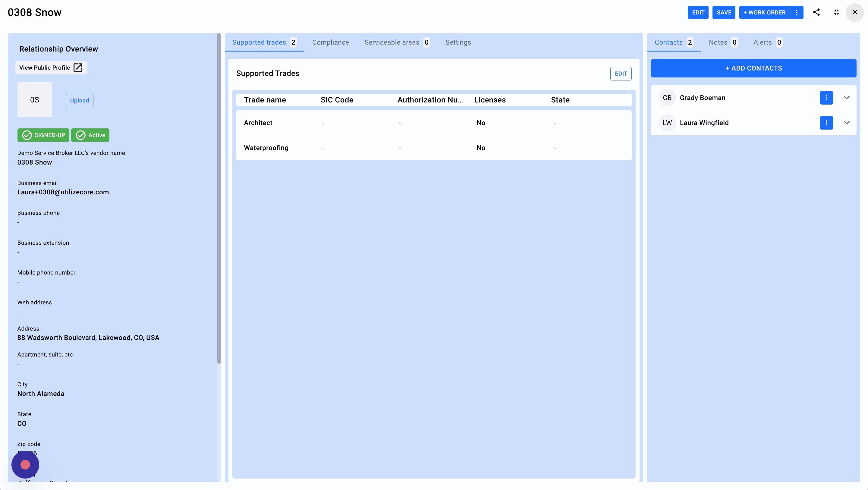Click the round recording button at the bottom left
The height and width of the screenshot is (490, 868).
(x=25, y=465)
